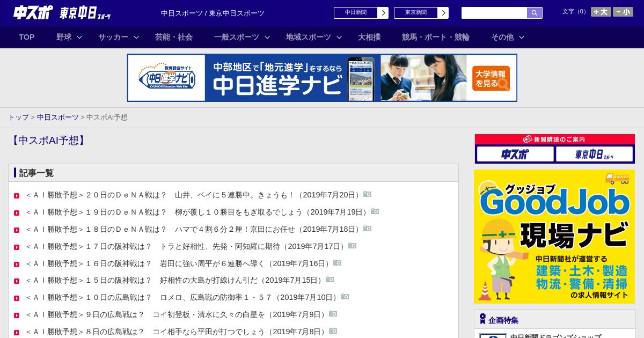Open the 大相撲 menu item
This screenshot has width=644, height=338.
point(369,37)
